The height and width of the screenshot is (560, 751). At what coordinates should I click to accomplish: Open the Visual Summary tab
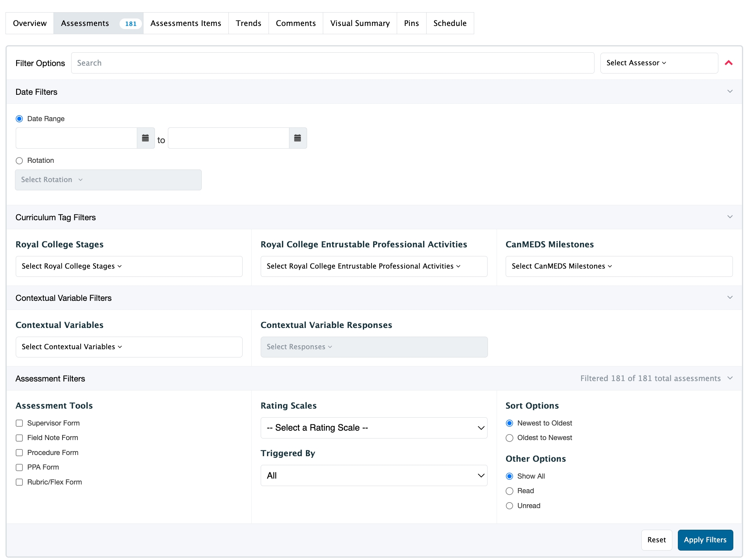[360, 23]
